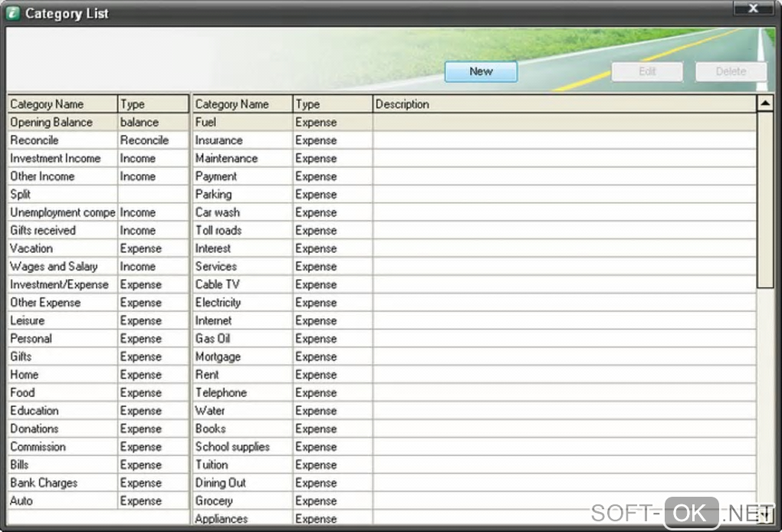Select the Leisure category
Image resolution: width=782 pixels, height=532 pixels.
98,320
